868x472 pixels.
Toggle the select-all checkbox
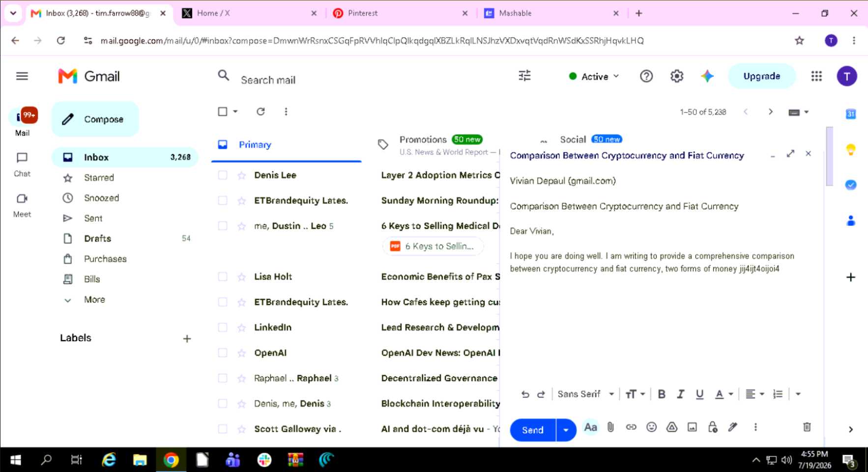click(x=223, y=111)
